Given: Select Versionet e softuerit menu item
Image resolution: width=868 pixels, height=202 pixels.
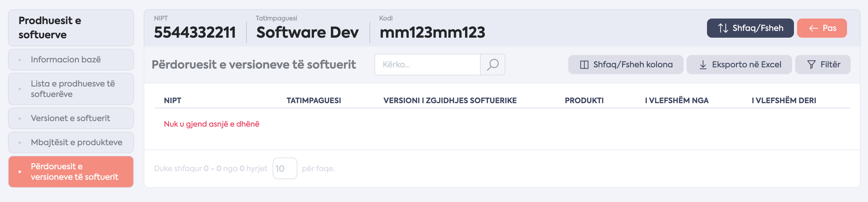Looking at the screenshot, I should pyautogui.click(x=71, y=118).
